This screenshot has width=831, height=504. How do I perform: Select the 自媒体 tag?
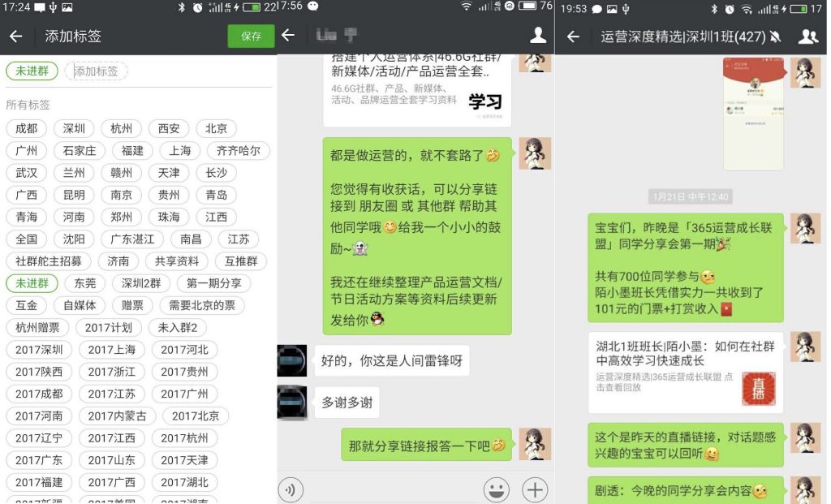[x=80, y=306]
